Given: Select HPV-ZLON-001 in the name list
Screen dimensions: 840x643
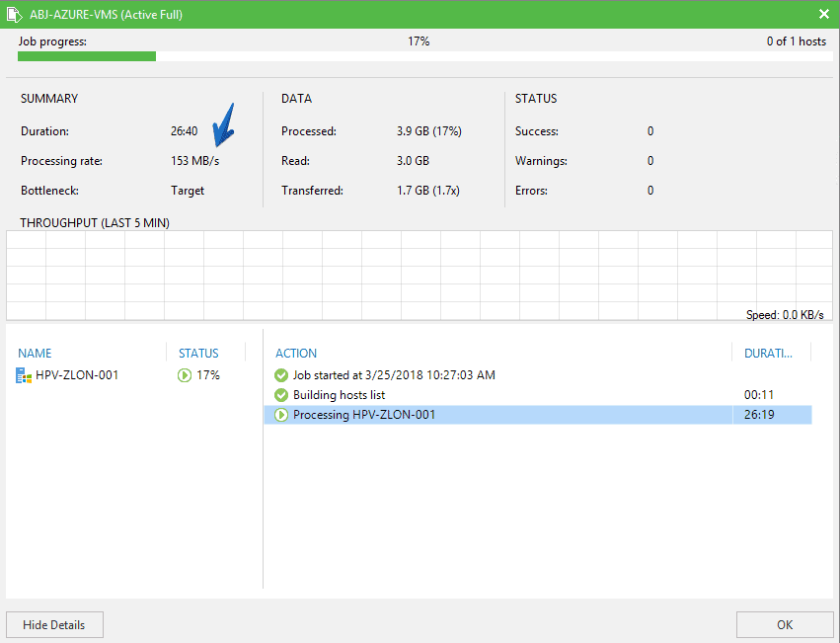Looking at the screenshot, I should 77,375.
